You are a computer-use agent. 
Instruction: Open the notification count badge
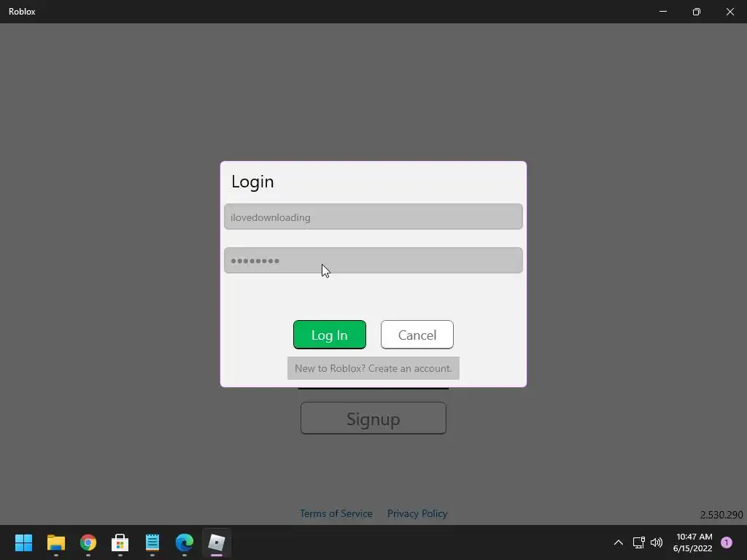point(727,542)
